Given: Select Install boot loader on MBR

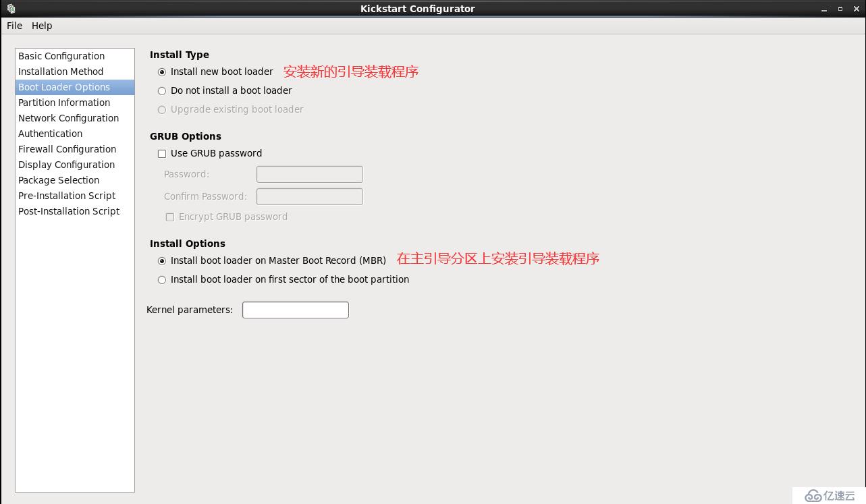Looking at the screenshot, I should (x=162, y=261).
